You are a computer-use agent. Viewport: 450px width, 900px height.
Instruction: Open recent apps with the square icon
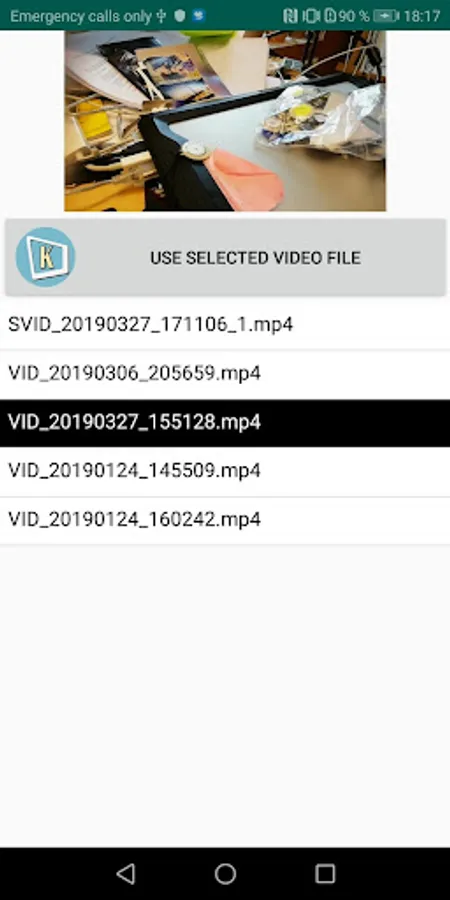click(325, 874)
